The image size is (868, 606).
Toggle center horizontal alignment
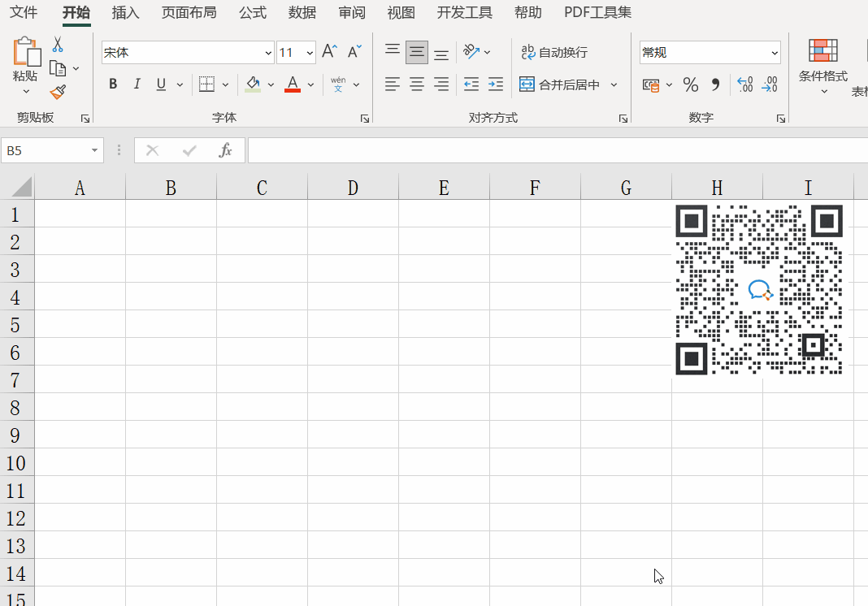pos(417,84)
